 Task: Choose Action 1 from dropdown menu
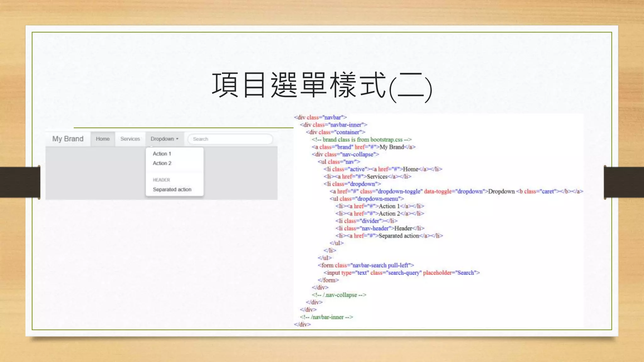[162, 154]
